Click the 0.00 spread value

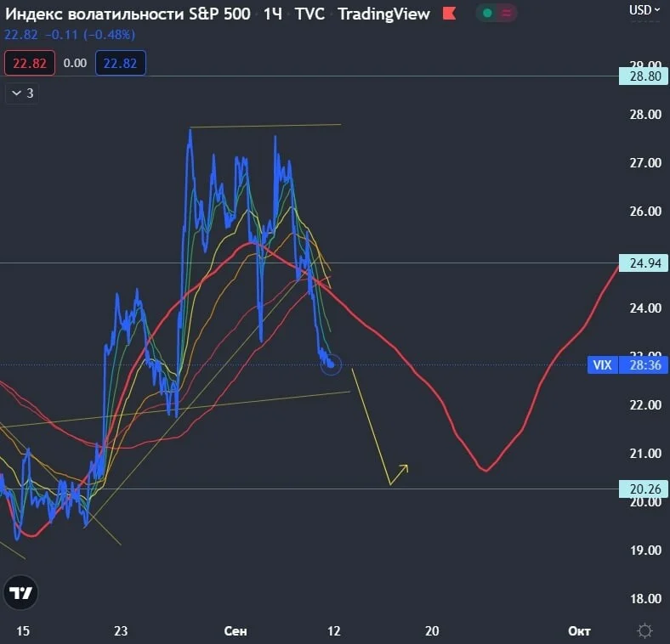[x=75, y=63]
